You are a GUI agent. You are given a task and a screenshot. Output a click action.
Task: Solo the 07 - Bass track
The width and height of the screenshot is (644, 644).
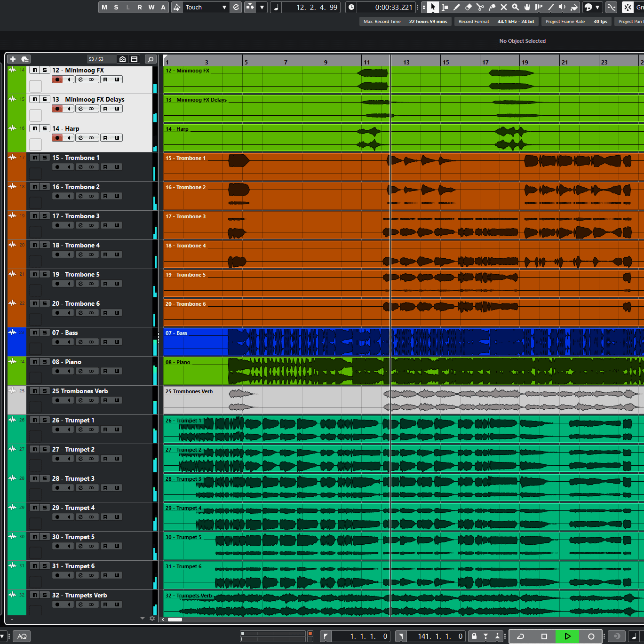45,333
